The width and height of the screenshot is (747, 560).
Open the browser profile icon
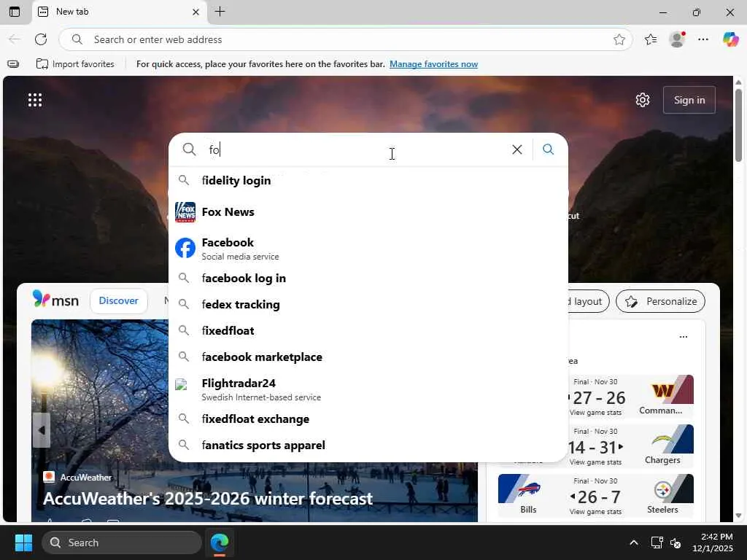677,39
